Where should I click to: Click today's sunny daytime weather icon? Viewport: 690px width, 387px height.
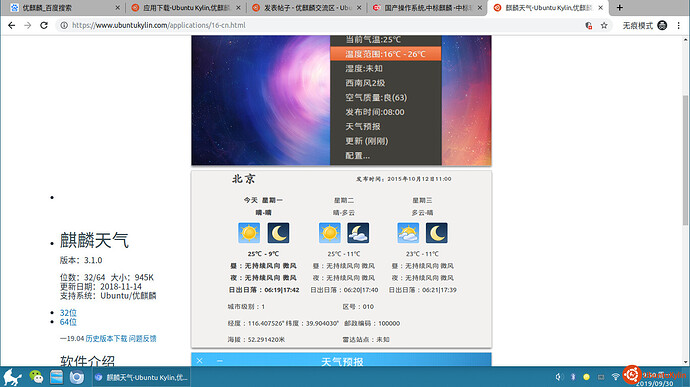249,233
